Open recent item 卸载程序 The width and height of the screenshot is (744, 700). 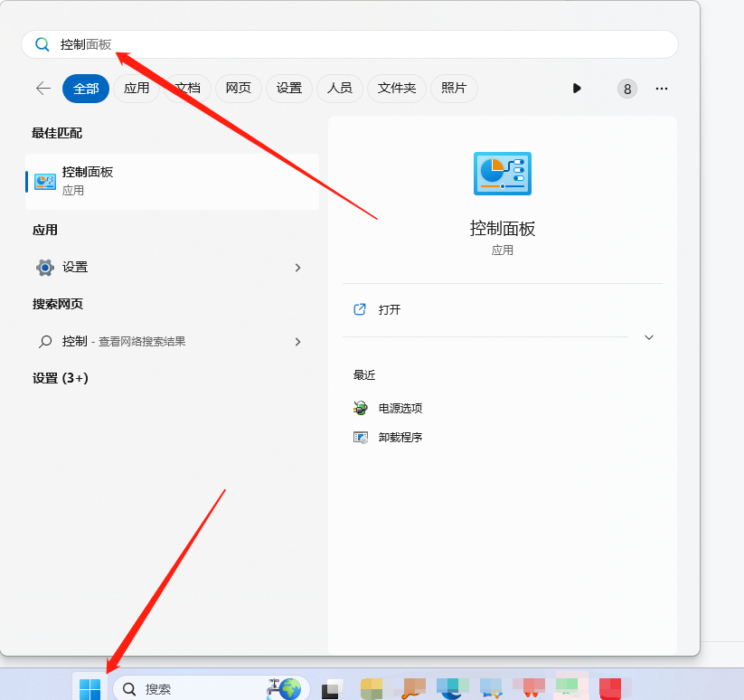point(400,438)
